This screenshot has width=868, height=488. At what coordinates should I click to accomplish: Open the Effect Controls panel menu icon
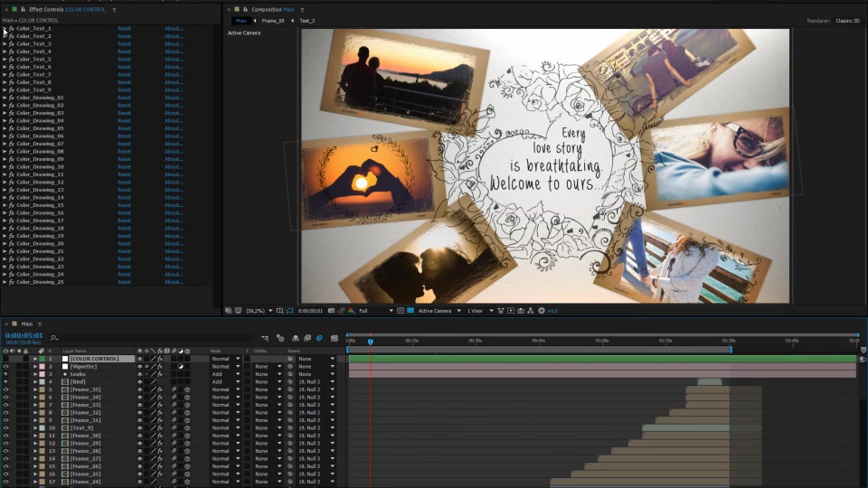[x=114, y=9]
